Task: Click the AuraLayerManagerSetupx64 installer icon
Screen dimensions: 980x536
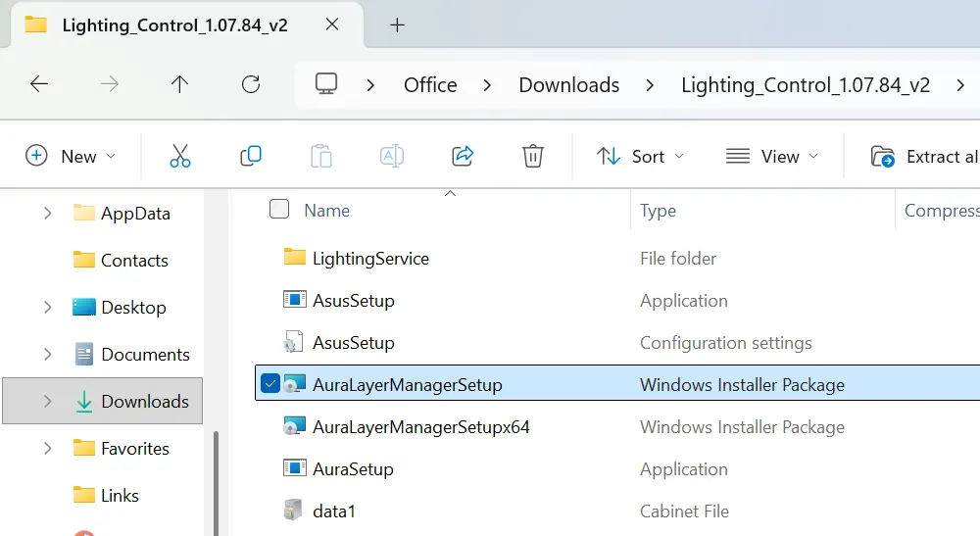Action: coord(294,426)
